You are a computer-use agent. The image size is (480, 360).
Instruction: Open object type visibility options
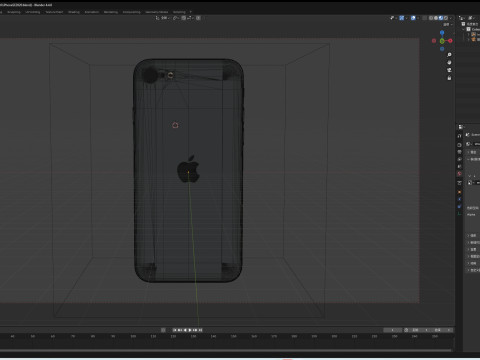tap(393, 18)
